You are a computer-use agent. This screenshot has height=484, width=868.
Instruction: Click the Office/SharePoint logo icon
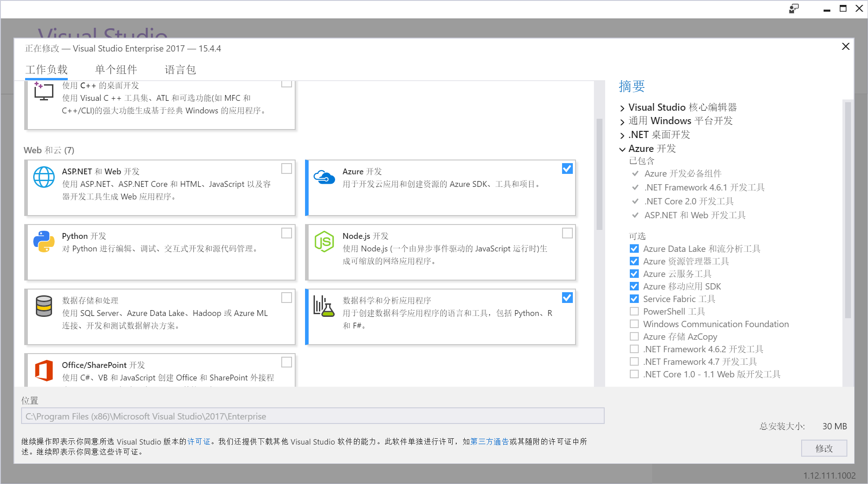tap(44, 371)
